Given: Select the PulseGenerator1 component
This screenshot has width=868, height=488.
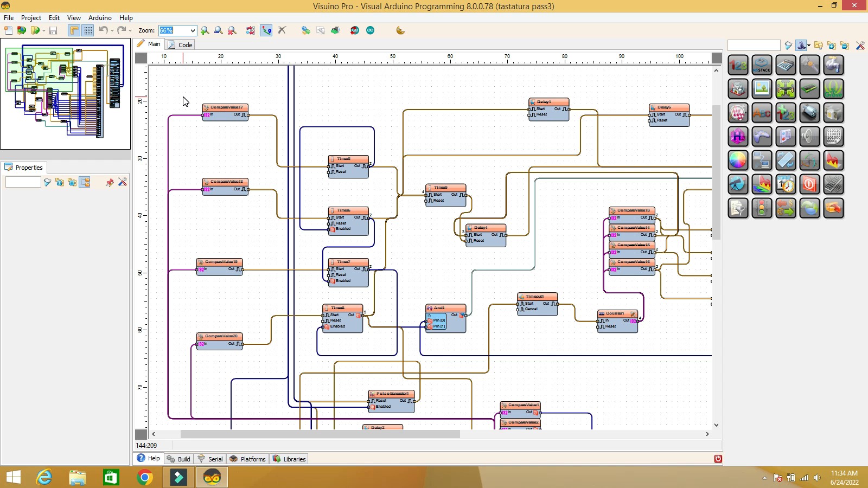Looking at the screenshot, I should coord(391,401).
